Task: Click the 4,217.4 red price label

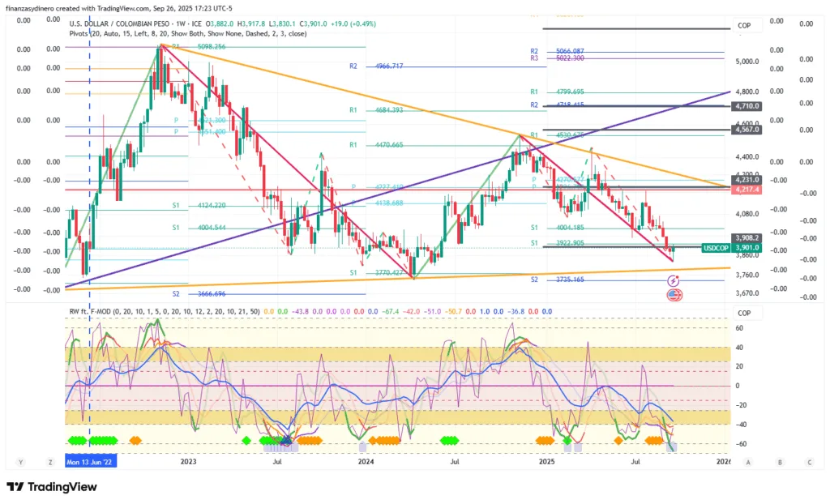Action: 745,190
